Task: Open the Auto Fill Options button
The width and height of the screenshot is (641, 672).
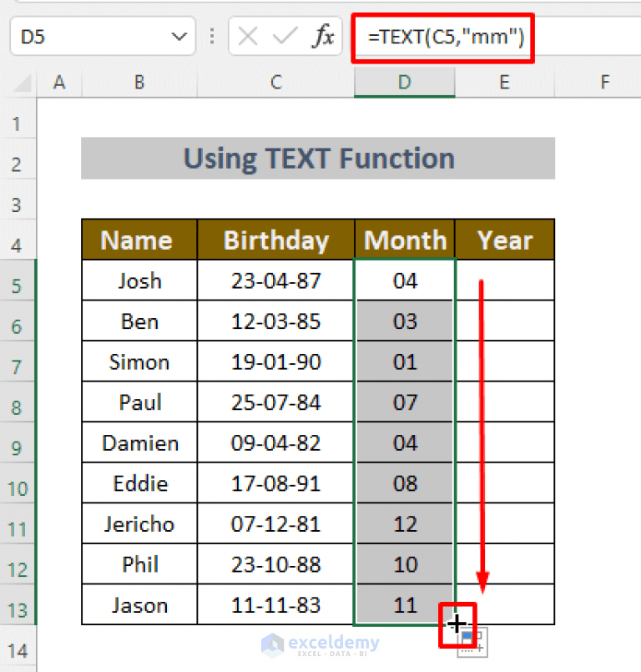Action: point(474,643)
